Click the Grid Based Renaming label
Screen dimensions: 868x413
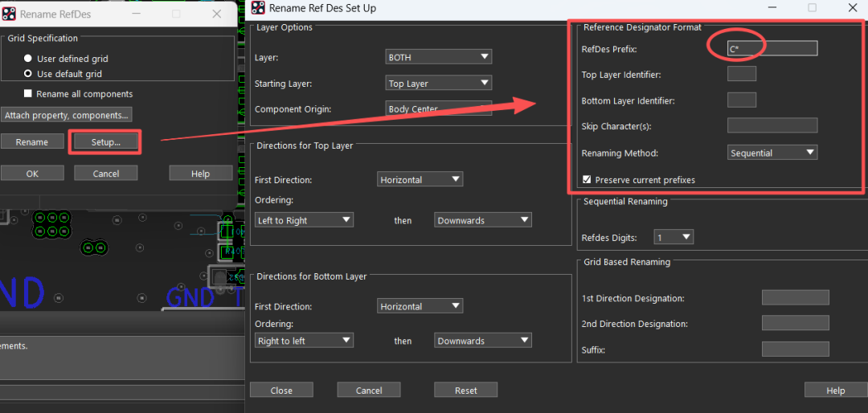coord(627,262)
